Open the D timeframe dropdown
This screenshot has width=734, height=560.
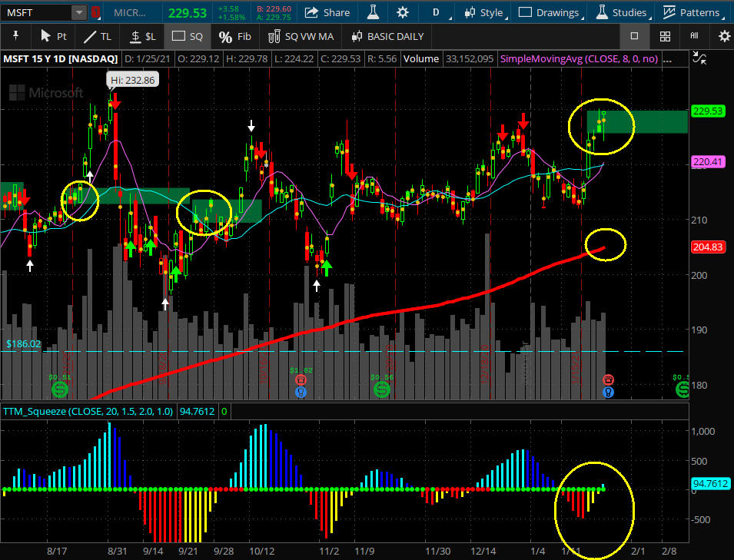pos(441,12)
